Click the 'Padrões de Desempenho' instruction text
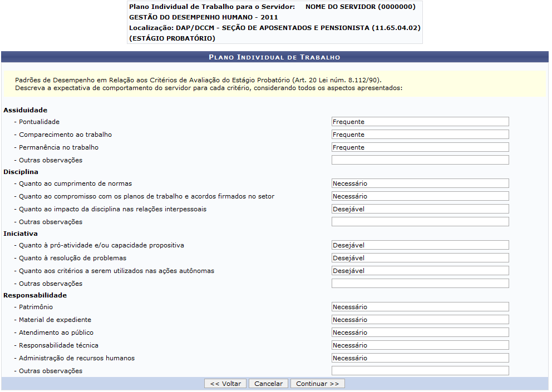This screenshot has width=552, height=392. (x=198, y=80)
